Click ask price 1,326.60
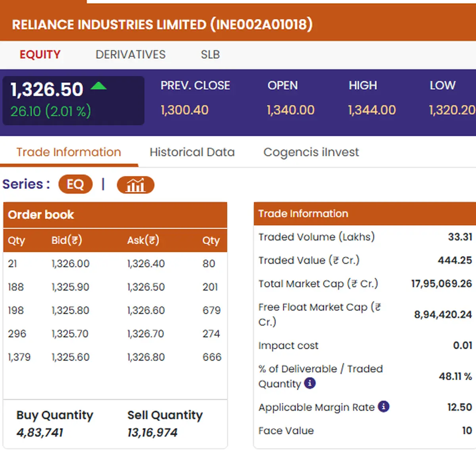The image size is (476, 450). 146,310
